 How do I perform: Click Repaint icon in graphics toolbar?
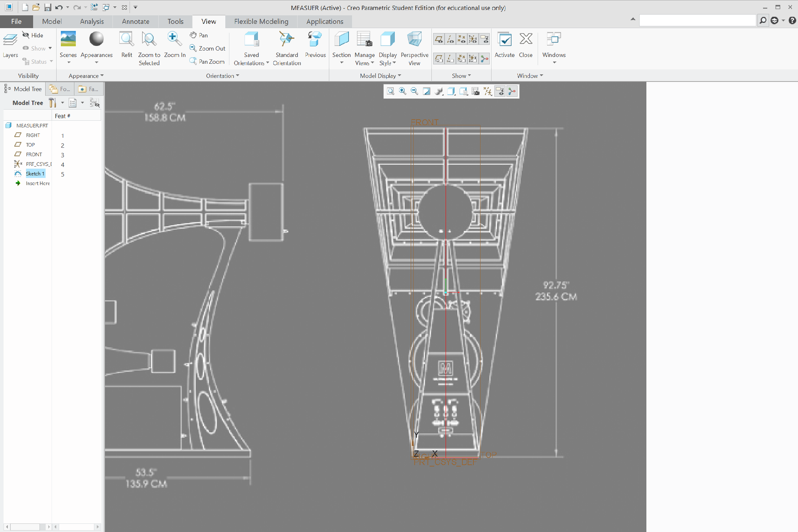click(427, 92)
